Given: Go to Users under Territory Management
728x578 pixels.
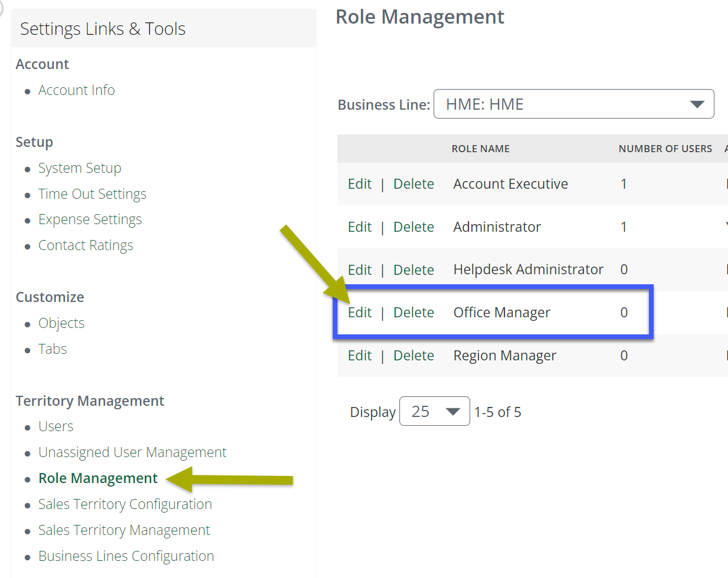Looking at the screenshot, I should click(56, 426).
